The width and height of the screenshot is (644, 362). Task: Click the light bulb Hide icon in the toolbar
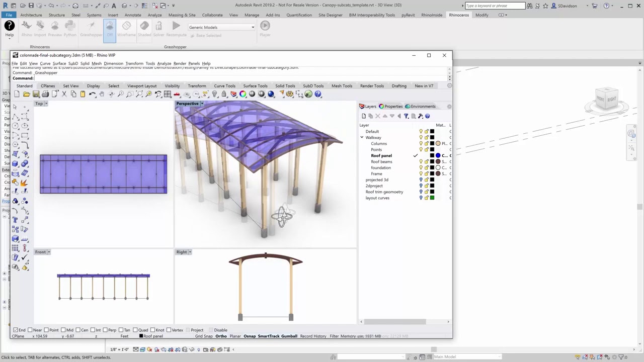pos(215,94)
